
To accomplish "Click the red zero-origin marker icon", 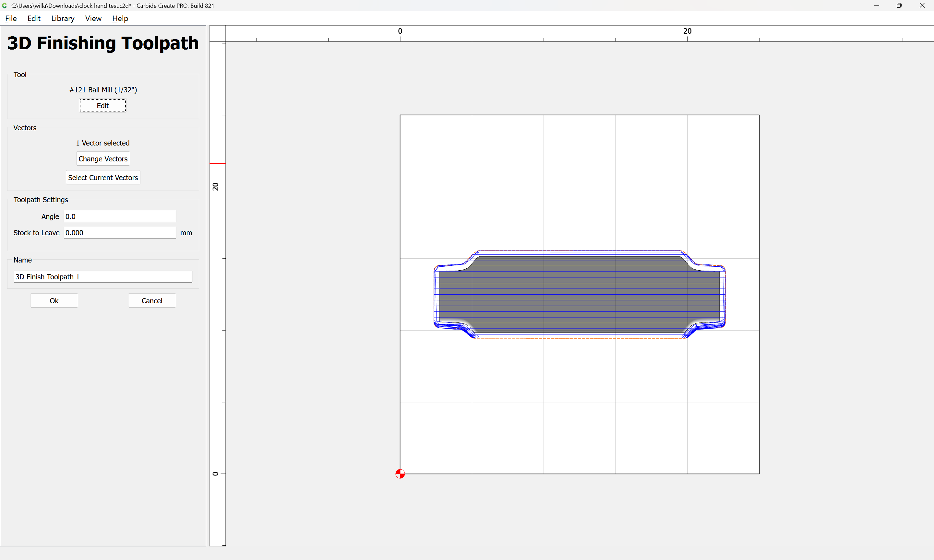I will (400, 473).
